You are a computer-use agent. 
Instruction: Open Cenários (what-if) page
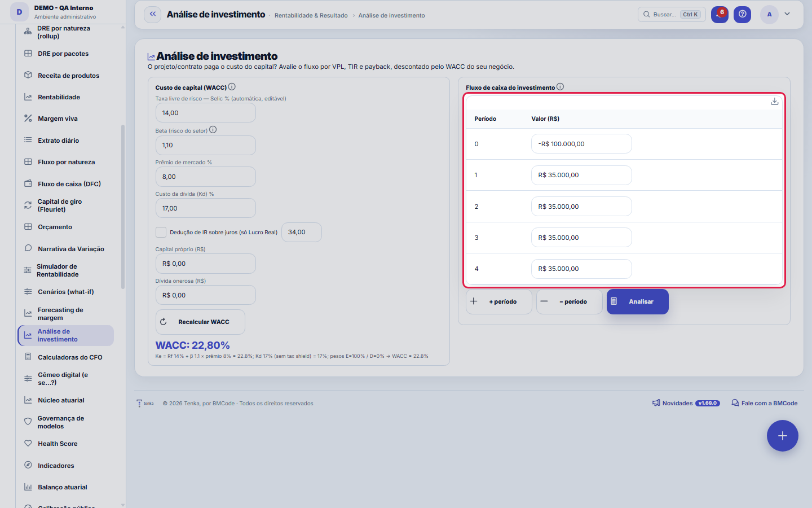tap(65, 292)
